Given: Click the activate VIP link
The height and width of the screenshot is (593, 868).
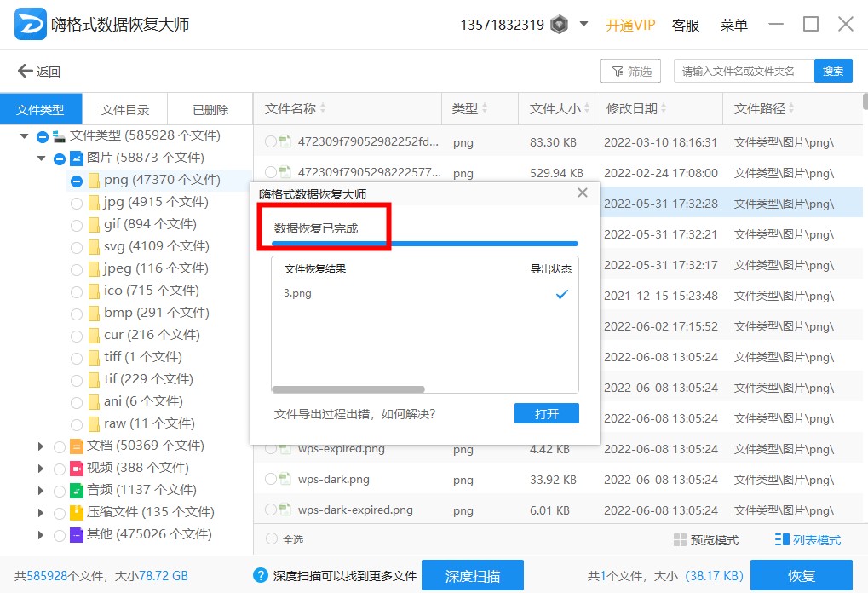Looking at the screenshot, I should point(630,25).
